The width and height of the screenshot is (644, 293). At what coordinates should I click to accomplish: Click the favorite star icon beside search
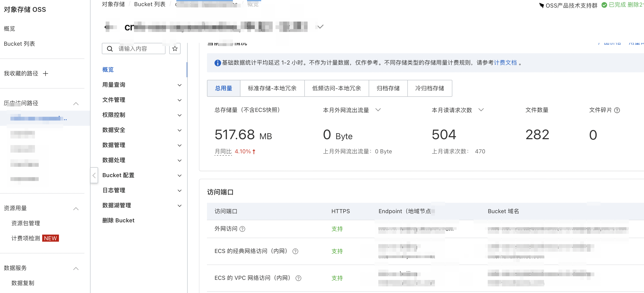click(175, 49)
